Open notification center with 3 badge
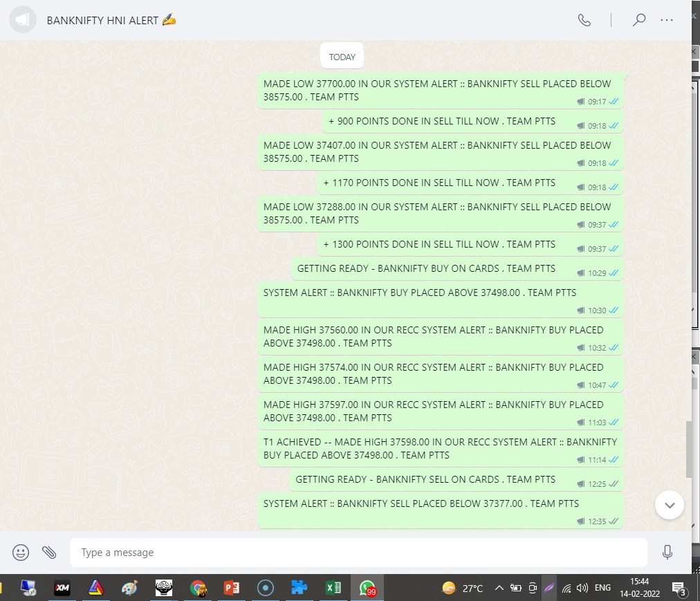The image size is (700, 601). (679, 589)
